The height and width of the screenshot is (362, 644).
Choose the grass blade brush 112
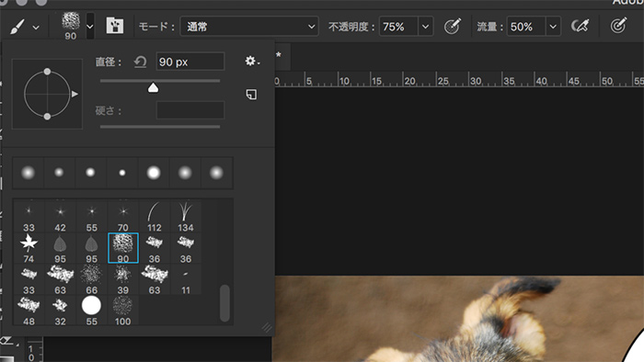tap(155, 217)
